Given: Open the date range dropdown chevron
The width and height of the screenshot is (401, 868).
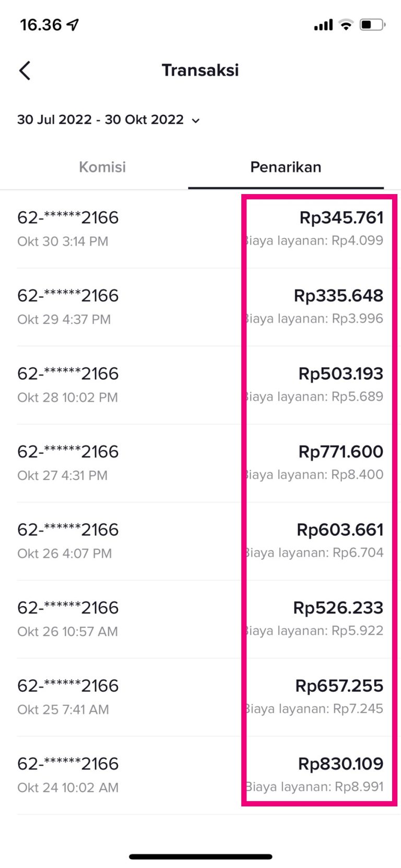Looking at the screenshot, I should point(196,121).
